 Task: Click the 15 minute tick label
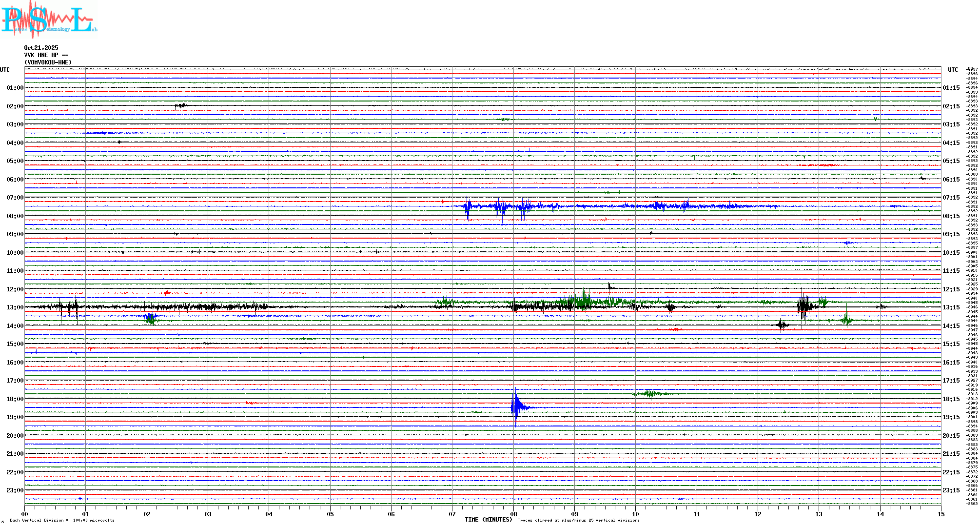click(x=941, y=514)
